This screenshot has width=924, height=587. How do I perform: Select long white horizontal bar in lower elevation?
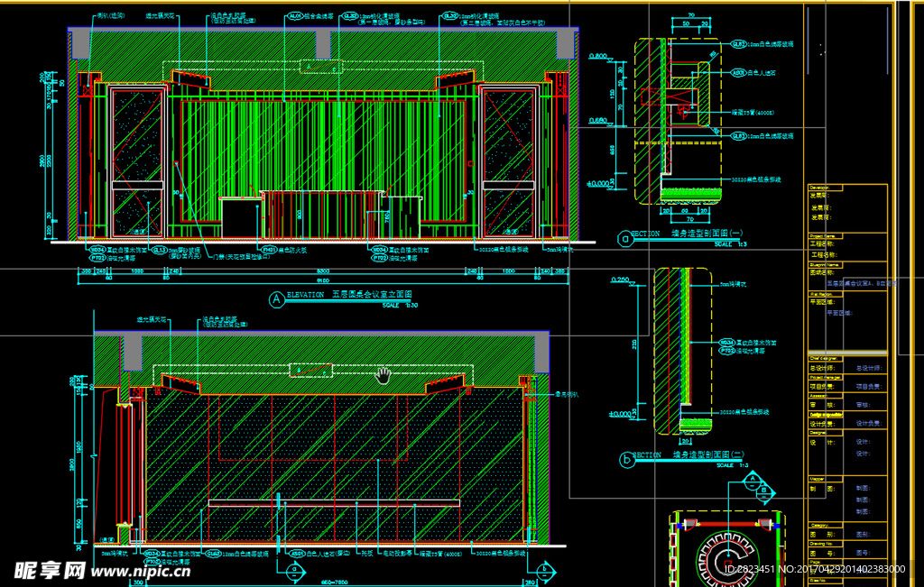334,502
